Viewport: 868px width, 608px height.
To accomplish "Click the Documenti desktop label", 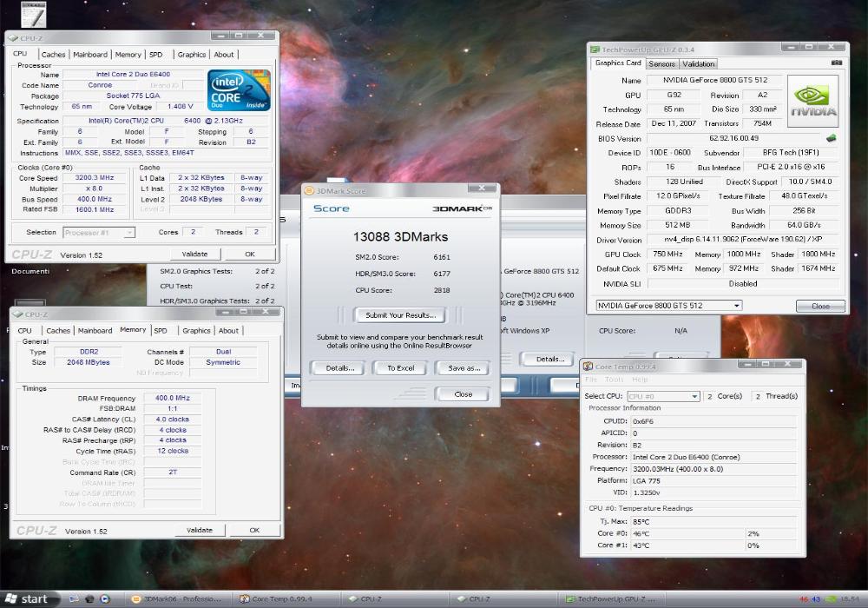I will 30,271.
